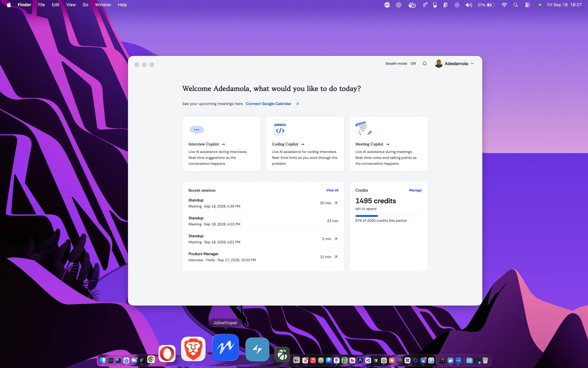The width and height of the screenshot is (588, 368).
Task: Open the Product Manager session arrow icon
Action: 336,257
